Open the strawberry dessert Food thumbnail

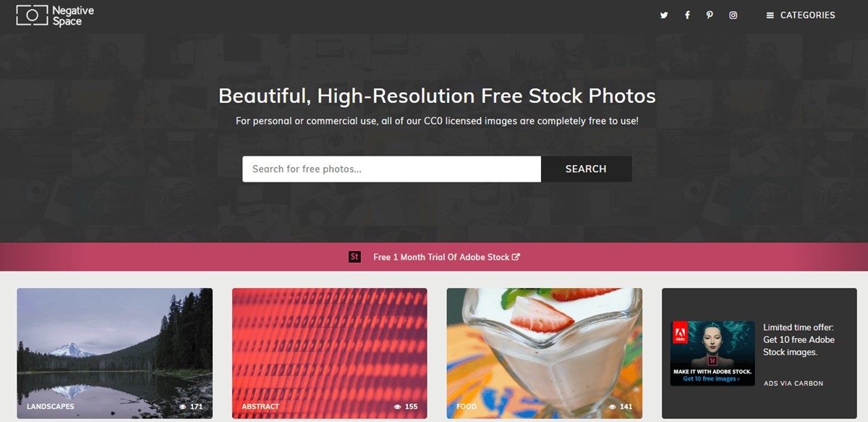point(544,353)
